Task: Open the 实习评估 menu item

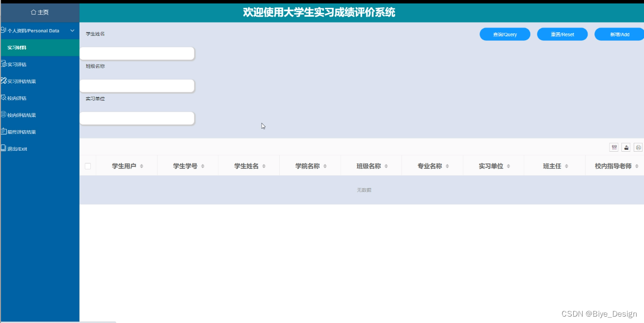Action: [40, 64]
